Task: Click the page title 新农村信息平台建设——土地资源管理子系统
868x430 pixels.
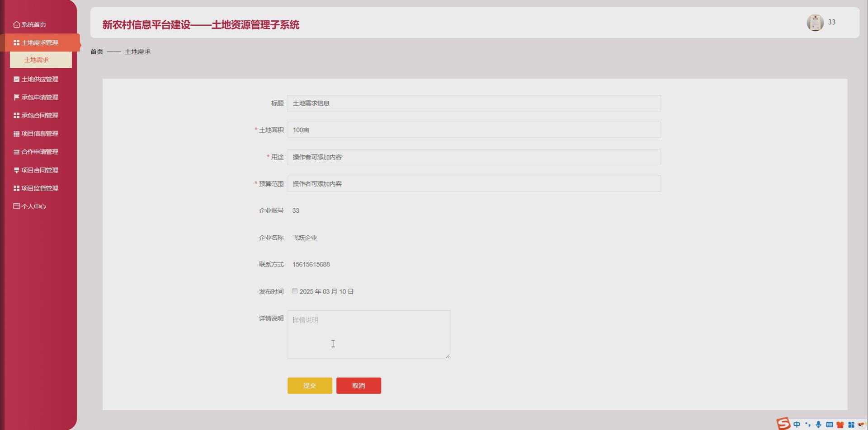Action: [201, 24]
